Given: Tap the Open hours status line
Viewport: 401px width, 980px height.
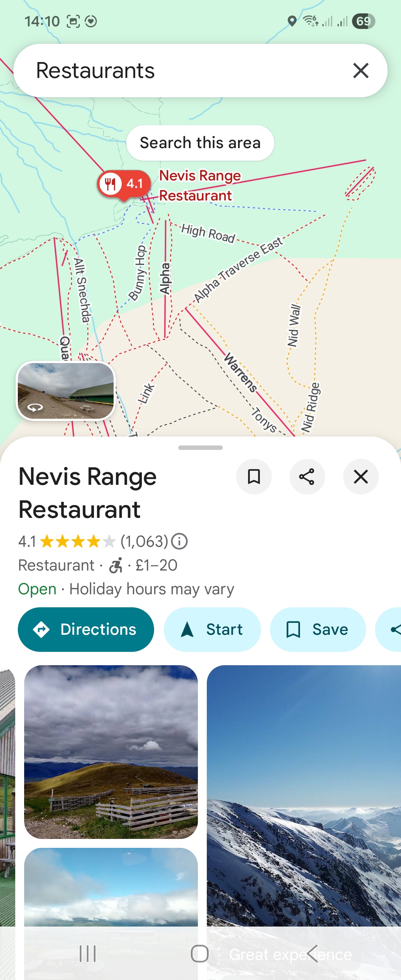Looking at the screenshot, I should click(126, 589).
